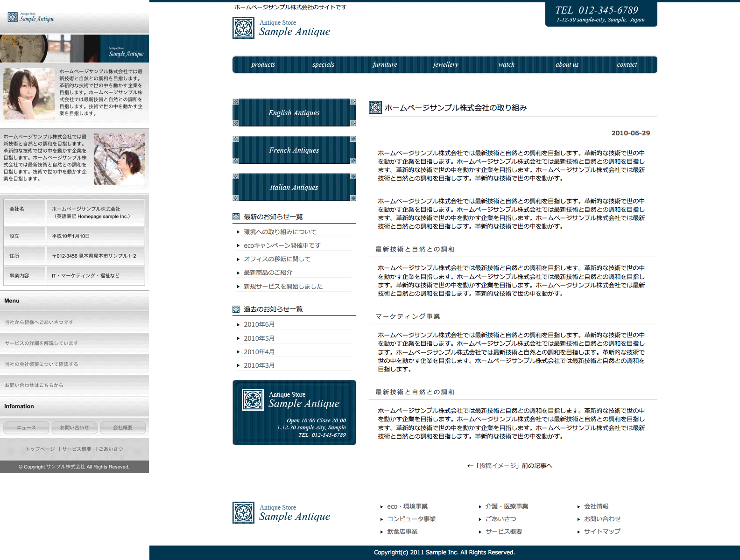
Task: Click the footer Sample Antique logo emblem
Action: tap(243, 512)
